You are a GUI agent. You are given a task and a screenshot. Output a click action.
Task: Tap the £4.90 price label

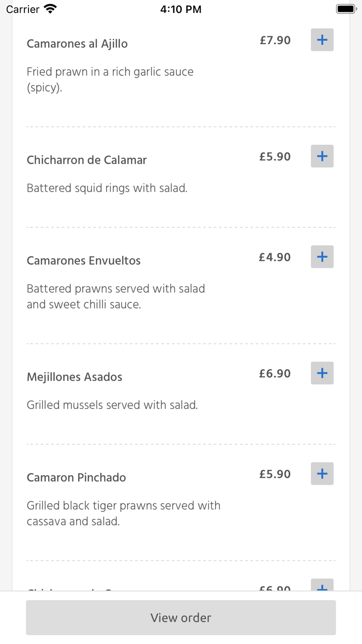click(275, 257)
